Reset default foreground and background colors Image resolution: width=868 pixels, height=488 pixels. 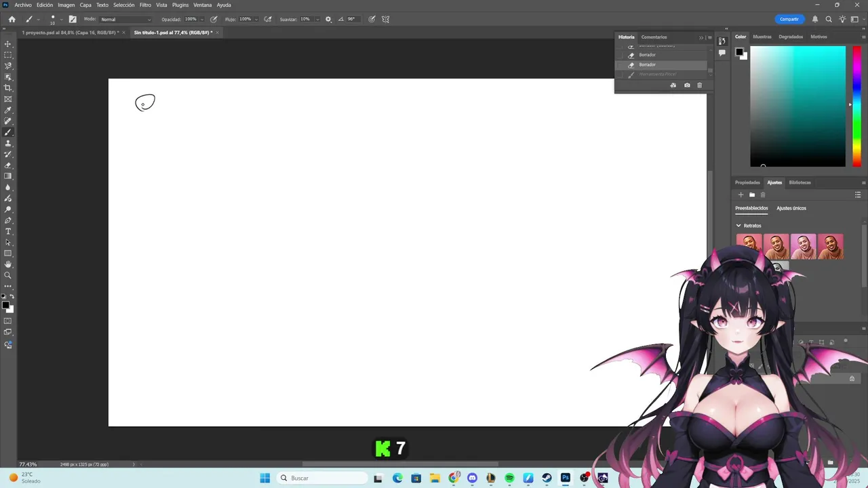(x=4, y=297)
